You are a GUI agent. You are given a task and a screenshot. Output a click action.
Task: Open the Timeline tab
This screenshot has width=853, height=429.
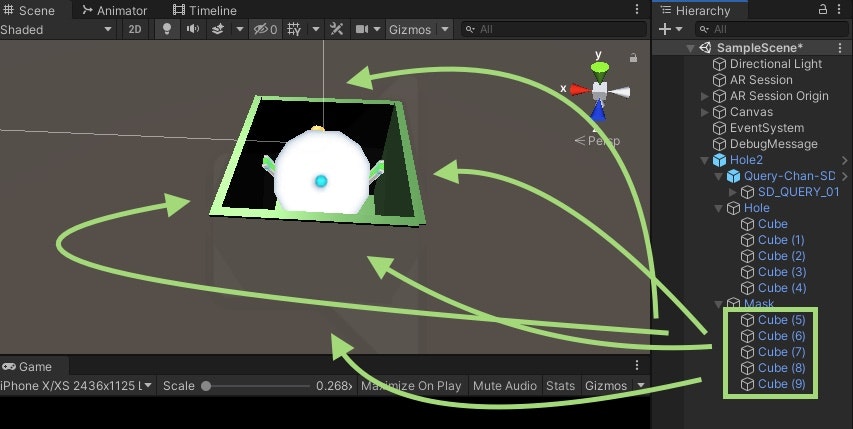tap(205, 10)
